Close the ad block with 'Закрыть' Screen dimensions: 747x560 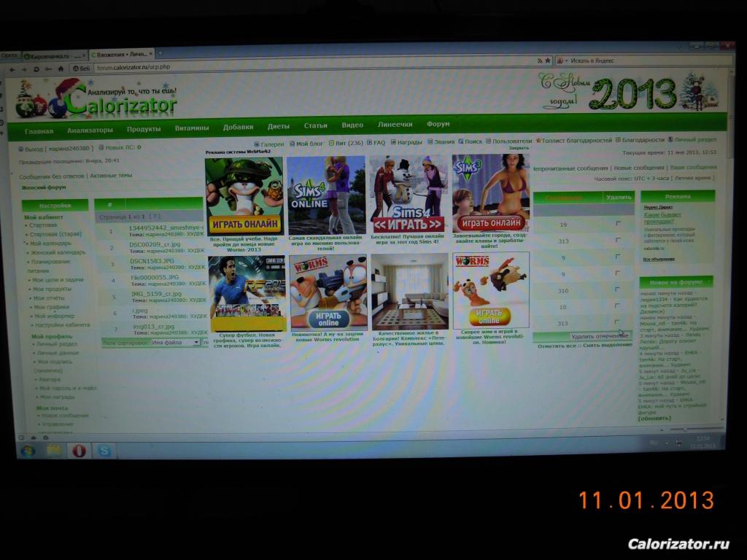tap(519, 148)
